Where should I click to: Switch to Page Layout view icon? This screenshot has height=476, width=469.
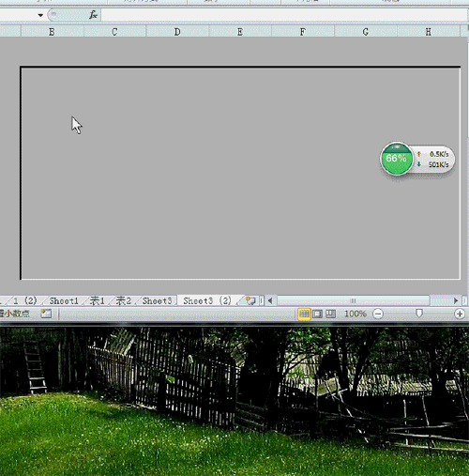pos(317,314)
